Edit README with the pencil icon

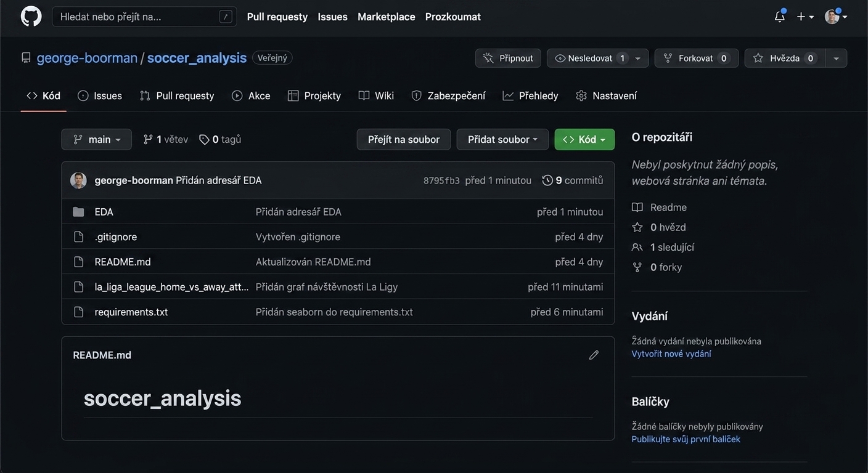click(x=594, y=355)
